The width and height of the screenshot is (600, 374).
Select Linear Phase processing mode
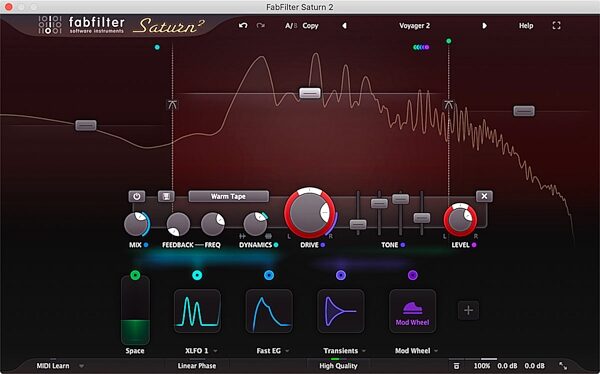point(197,366)
